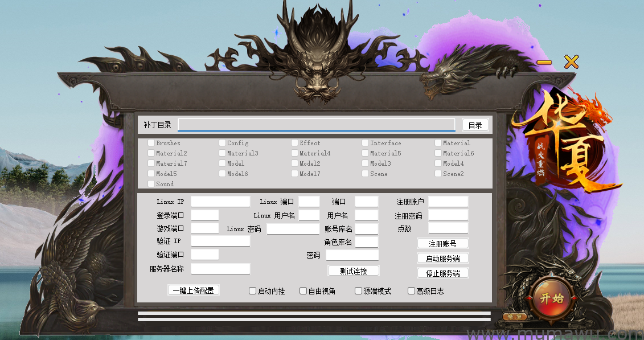Minimize the launcher with the gold dash icon
Screen dimensions: 644x340
(544, 62)
